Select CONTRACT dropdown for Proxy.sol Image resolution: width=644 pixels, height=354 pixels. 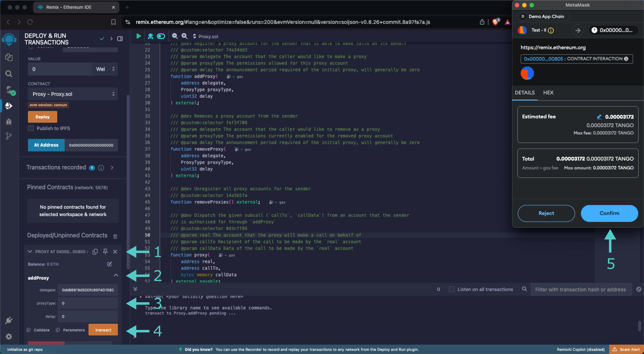(72, 94)
